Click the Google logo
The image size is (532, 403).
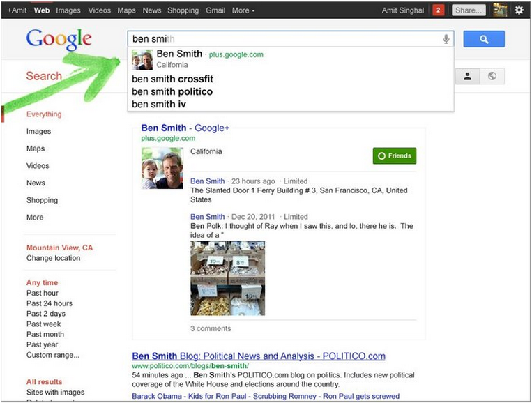[x=59, y=40]
